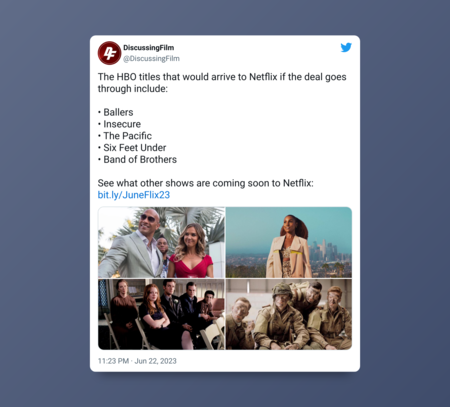Viewport: 450px width, 407px height.
Task: Click the blue Twitter bird logo
Action: tap(346, 47)
